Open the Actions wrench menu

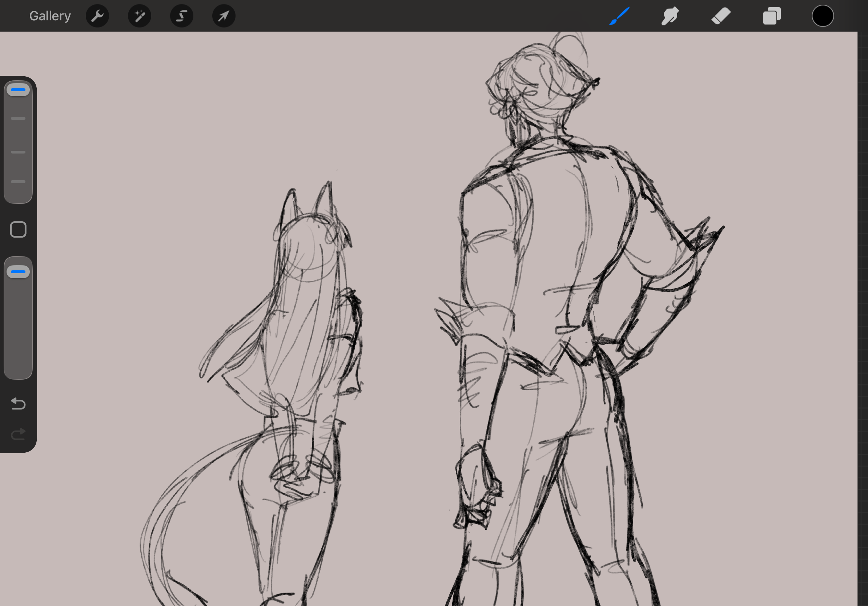[x=97, y=16]
